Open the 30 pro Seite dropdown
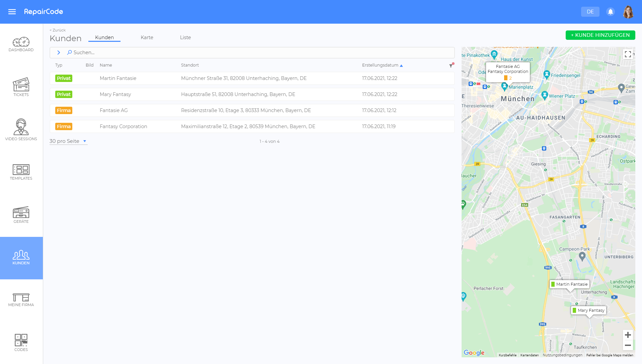 click(x=68, y=141)
